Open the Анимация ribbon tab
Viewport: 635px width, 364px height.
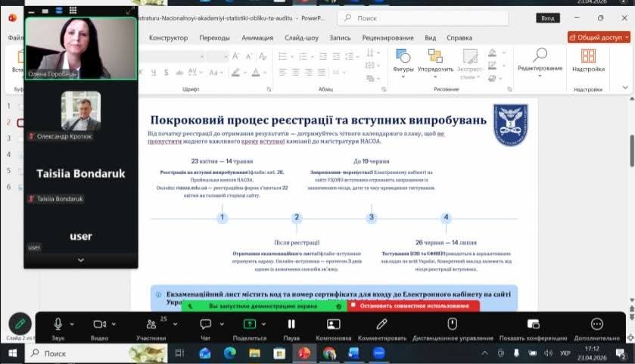tap(257, 38)
